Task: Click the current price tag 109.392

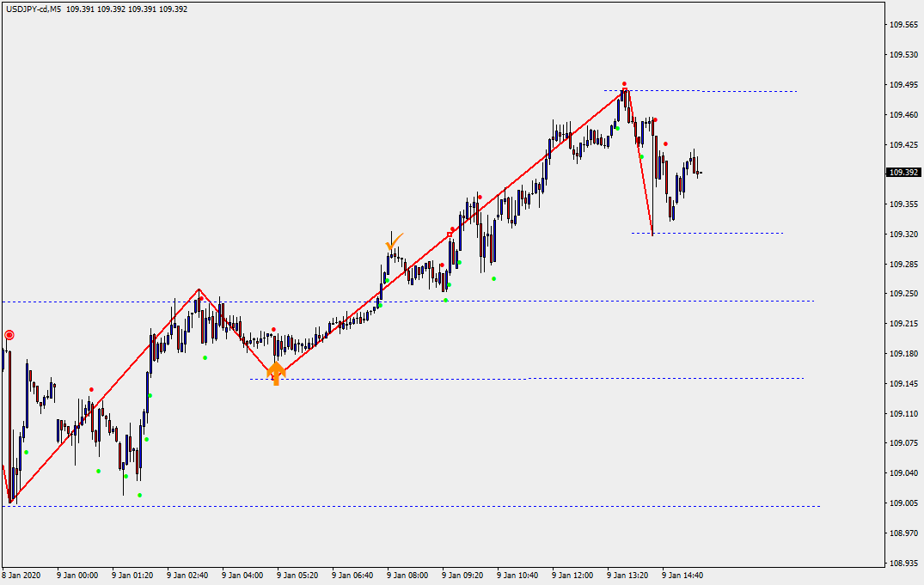Action: coord(903,173)
